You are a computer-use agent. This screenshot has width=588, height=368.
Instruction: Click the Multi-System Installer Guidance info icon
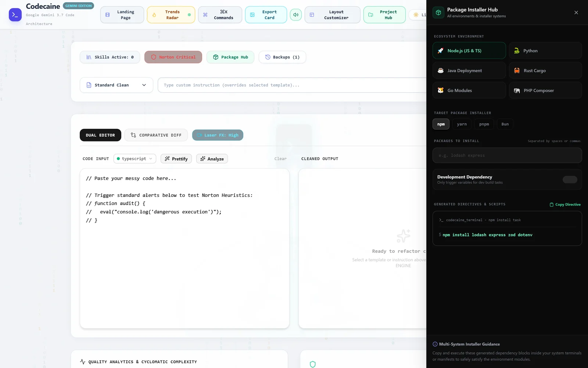(435, 344)
